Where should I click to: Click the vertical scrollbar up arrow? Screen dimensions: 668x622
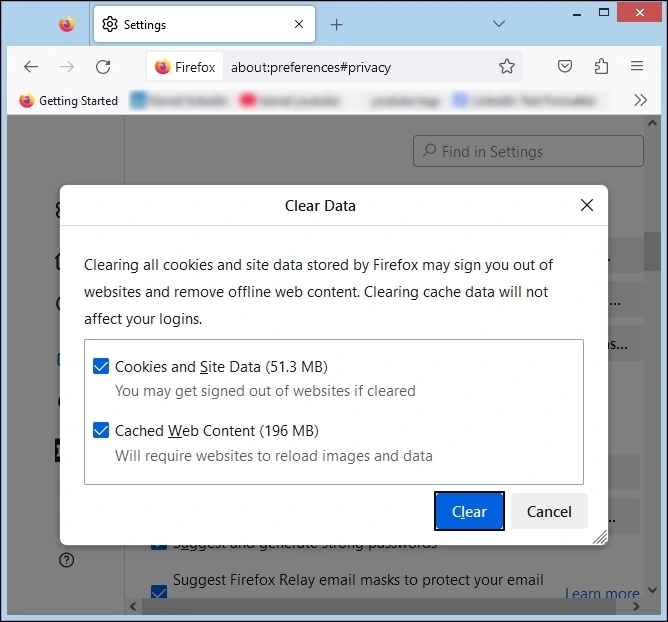coord(652,123)
